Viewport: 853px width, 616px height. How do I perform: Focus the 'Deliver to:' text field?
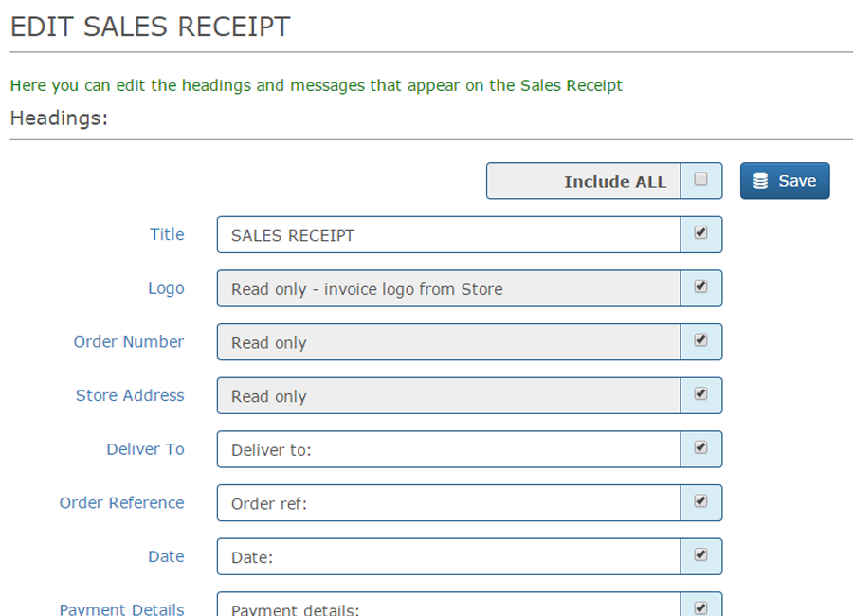point(447,450)
